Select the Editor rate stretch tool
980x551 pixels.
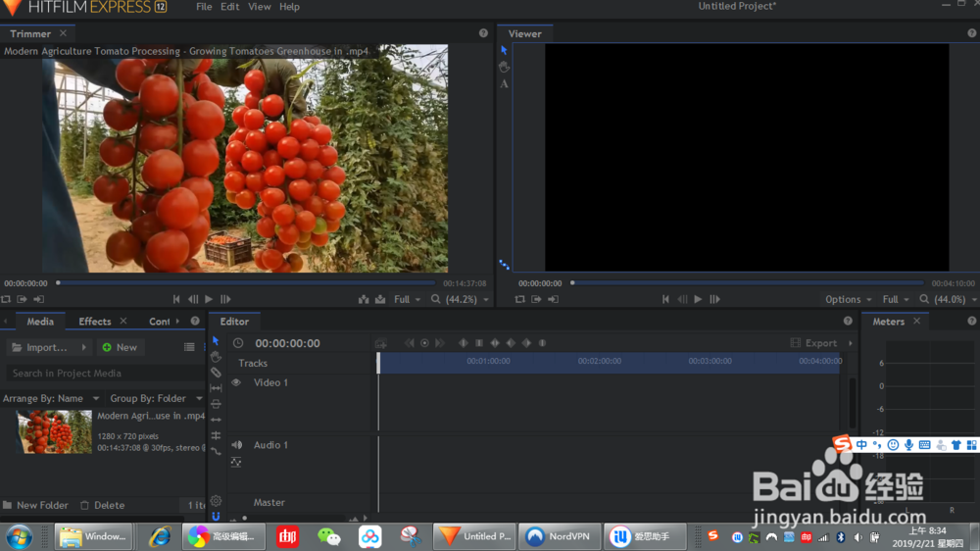tap(216, 451)
